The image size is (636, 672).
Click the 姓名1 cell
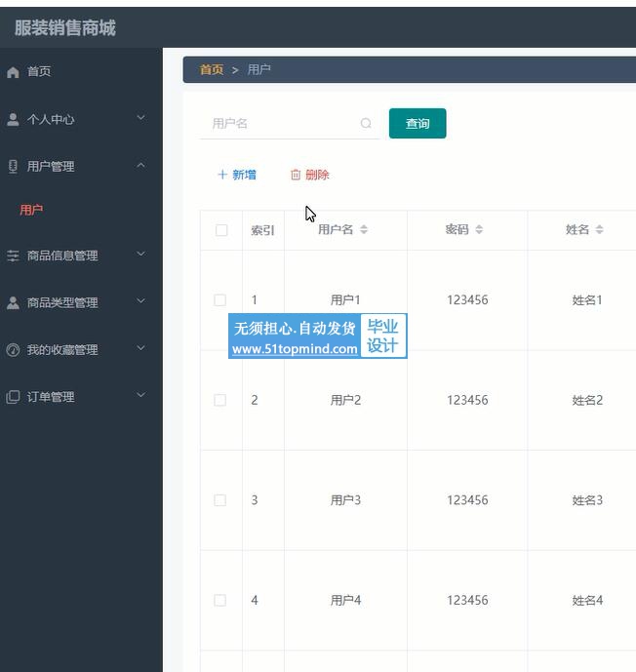587,300
